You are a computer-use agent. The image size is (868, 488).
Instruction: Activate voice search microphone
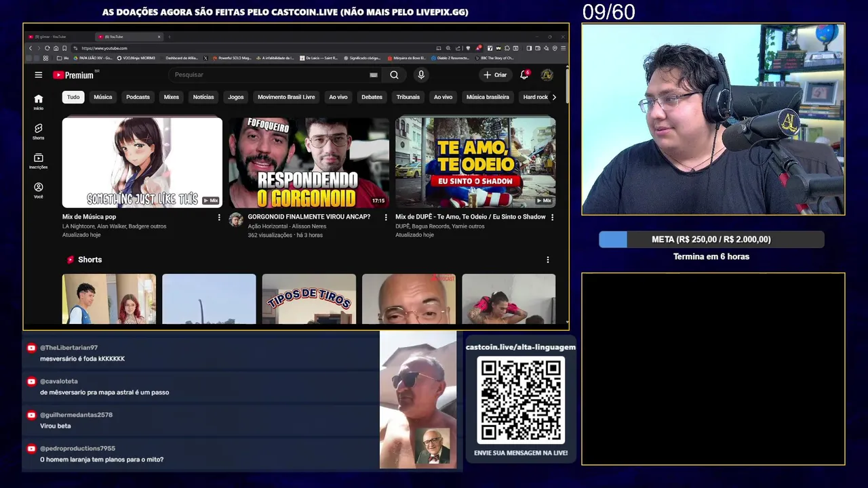point(421,75)
